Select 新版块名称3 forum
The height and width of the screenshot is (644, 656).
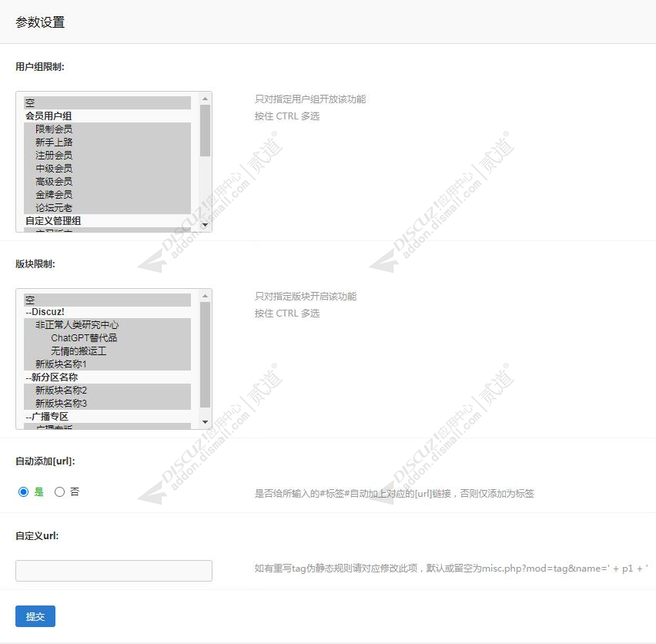[x=108, y=404]
